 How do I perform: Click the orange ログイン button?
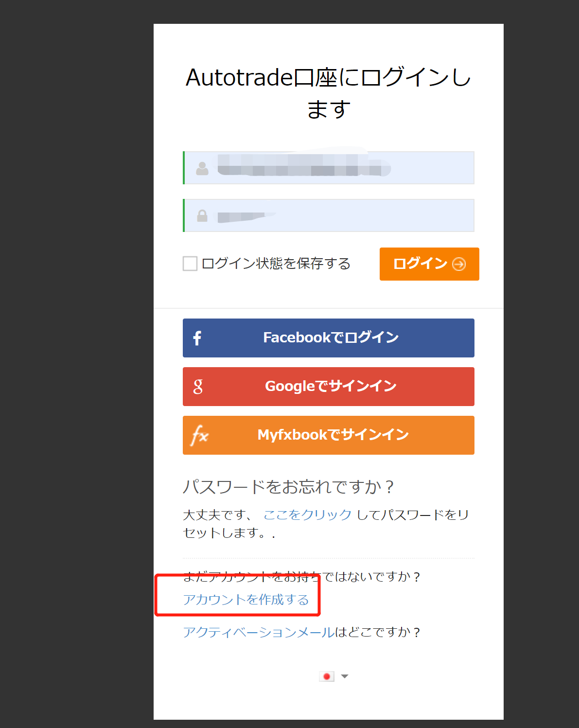pyautogui.click(x=429, y=264)
